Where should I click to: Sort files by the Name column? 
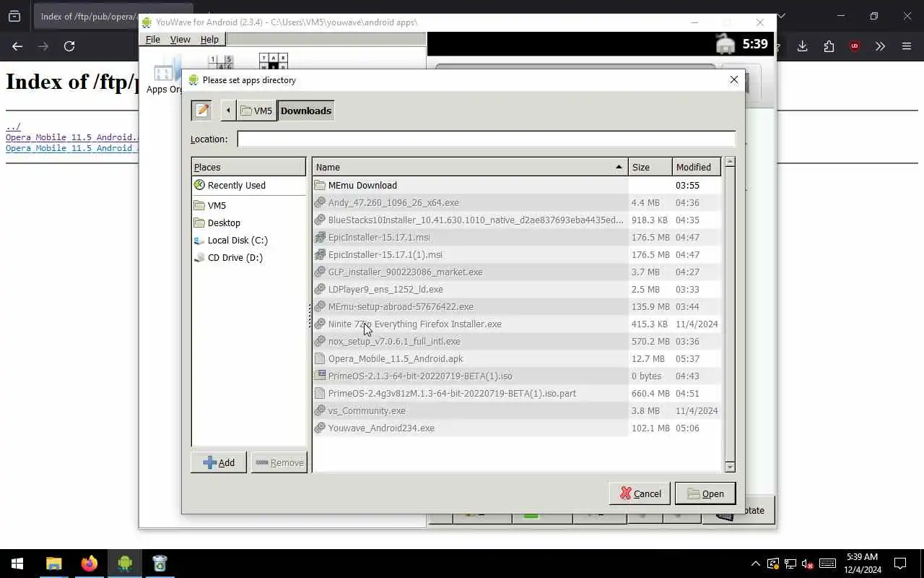coord(470,167)
